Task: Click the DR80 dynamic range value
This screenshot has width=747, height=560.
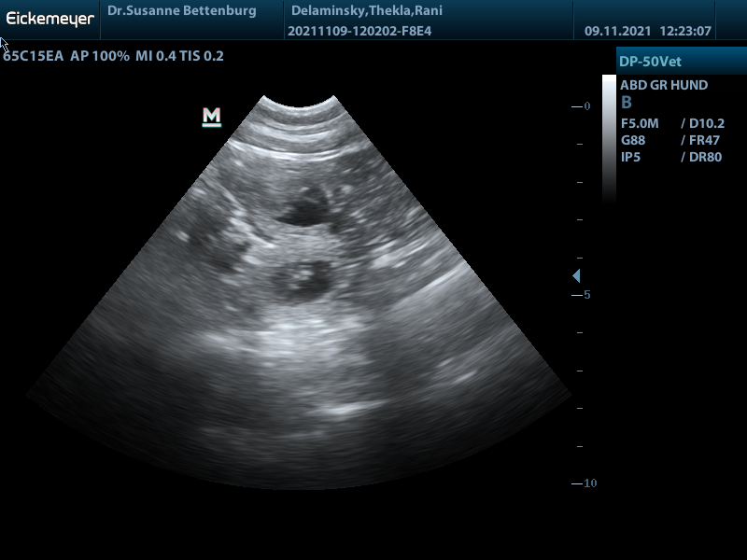Action: 705,157
